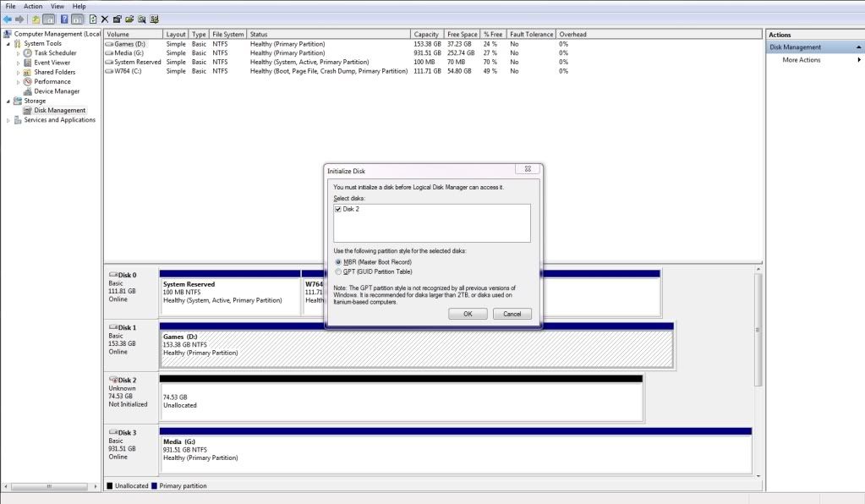Click the Services and Applications icon
The width and height of the screenshot is (865, 504).
pyautogui.click(x=18, y=120)
